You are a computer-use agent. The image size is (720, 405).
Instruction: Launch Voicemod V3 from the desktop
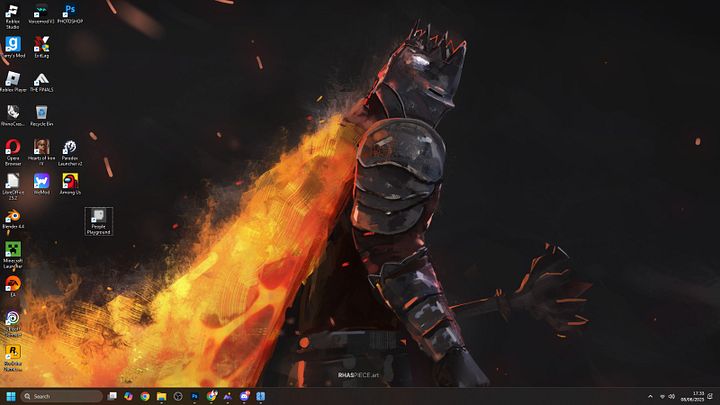click(41, 14)
